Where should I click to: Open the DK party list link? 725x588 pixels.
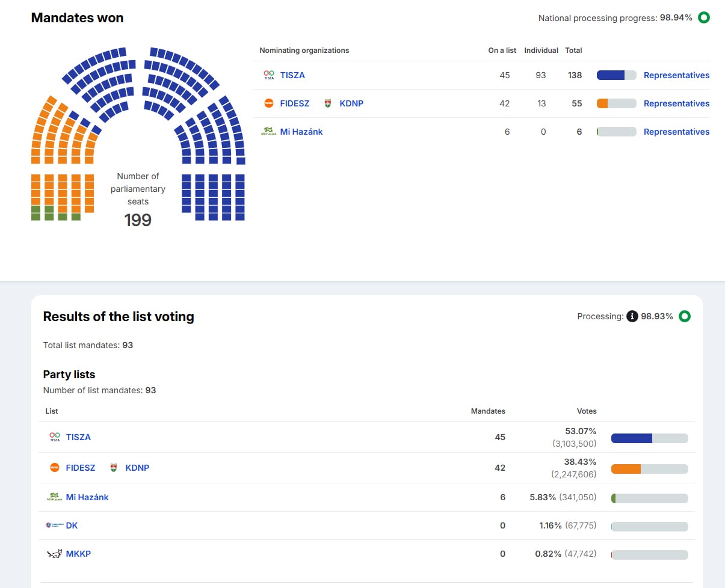pyautogui.click(x=72, y=525)
